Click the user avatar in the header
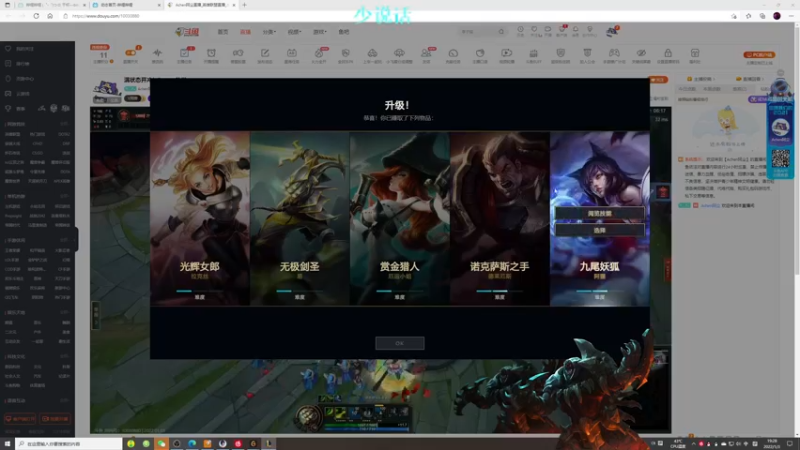The height and width of the screenshot is (450, 800). [612, 32]
